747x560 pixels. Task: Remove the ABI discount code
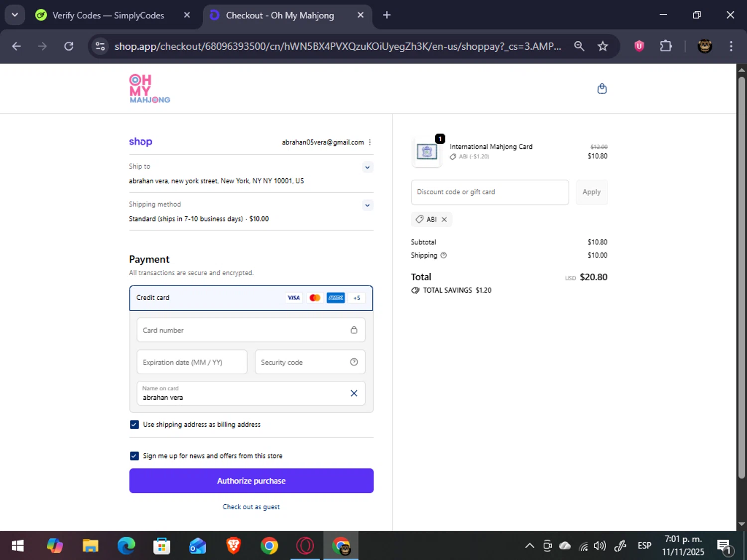click(444, 220)
